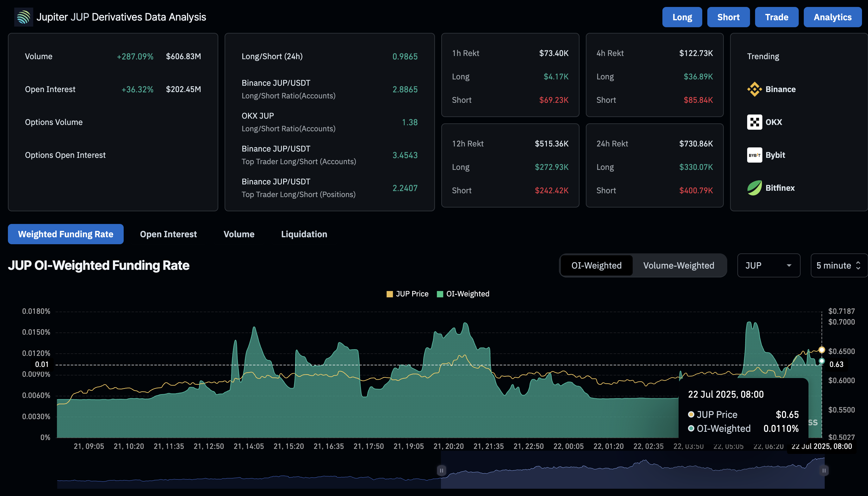Click the Analytics button
The height and width of the screenshot is (496, 868).
coord(833,17)
